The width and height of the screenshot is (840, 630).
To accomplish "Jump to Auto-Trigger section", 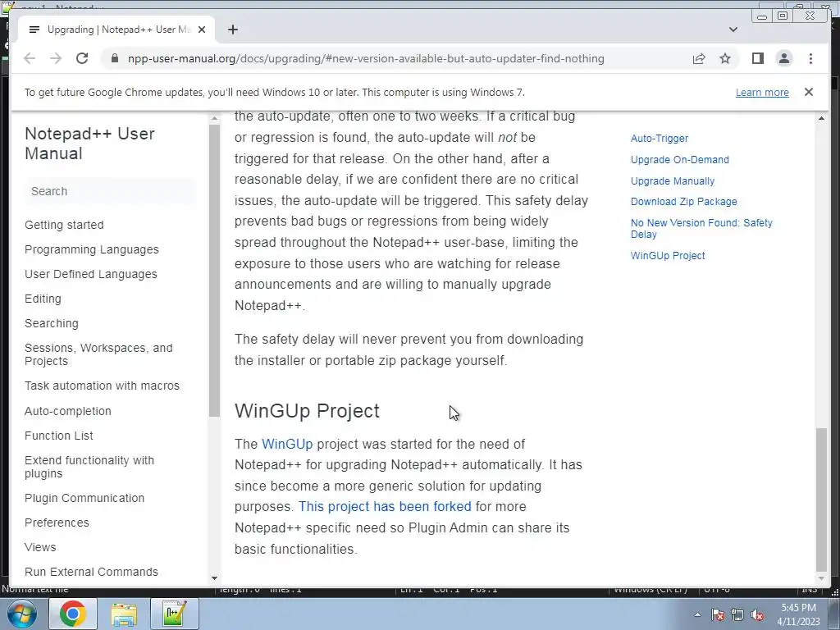I will tap(660, 138).
